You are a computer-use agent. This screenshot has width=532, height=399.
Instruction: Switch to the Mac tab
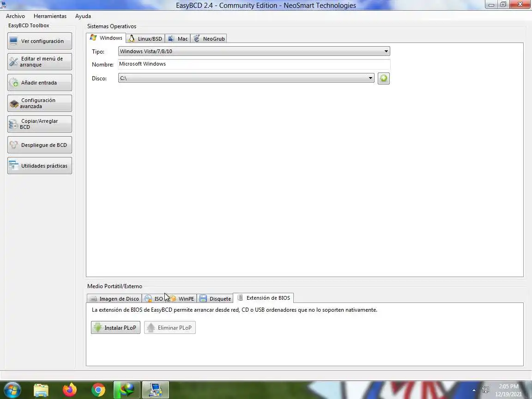(x=178, y=39)
